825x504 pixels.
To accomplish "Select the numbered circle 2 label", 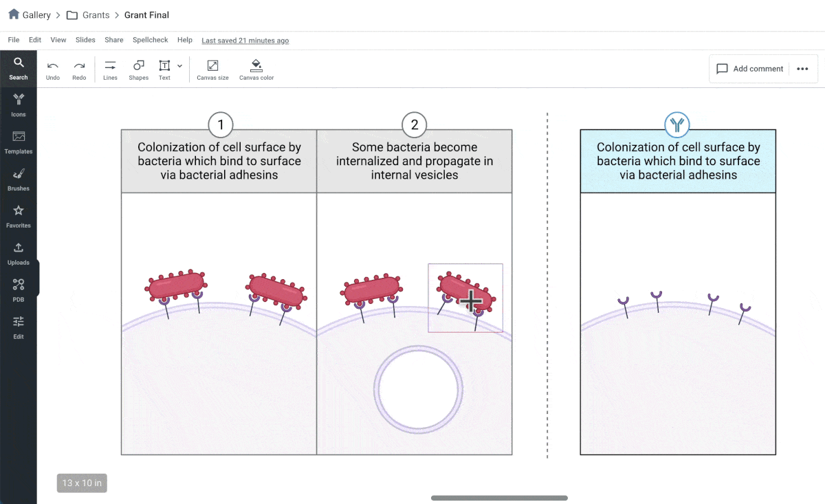I will [x=415, y=125].
